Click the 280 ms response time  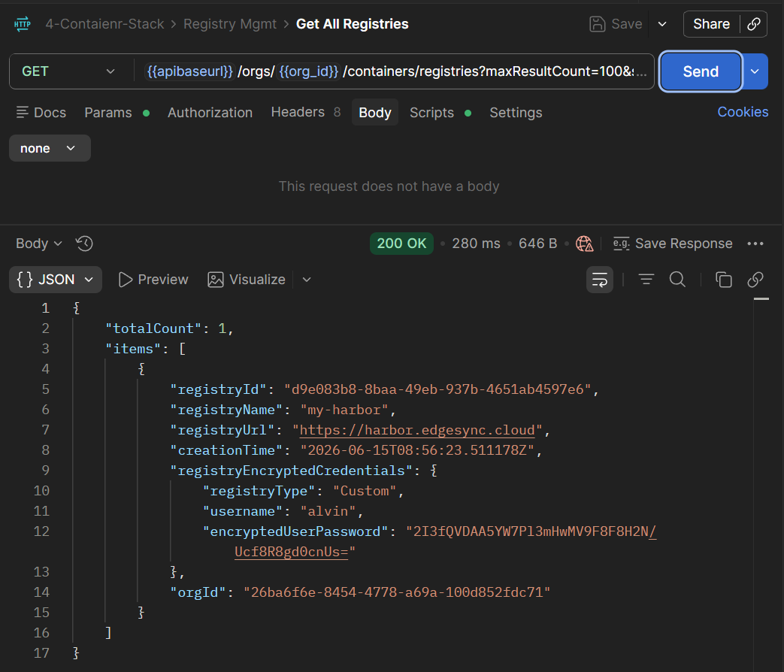click(x=476, y=244)
